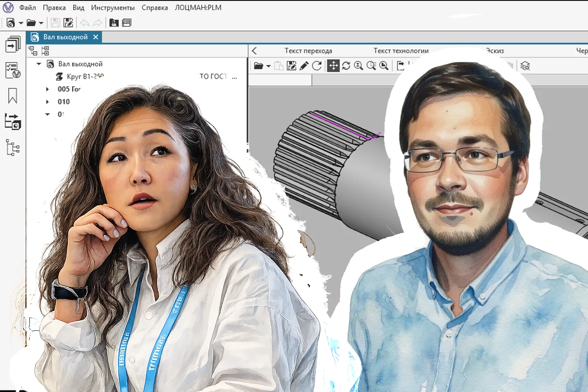
Task: Open dropdown arrow beside main toolbar folder icon
Action: point(41,23)
